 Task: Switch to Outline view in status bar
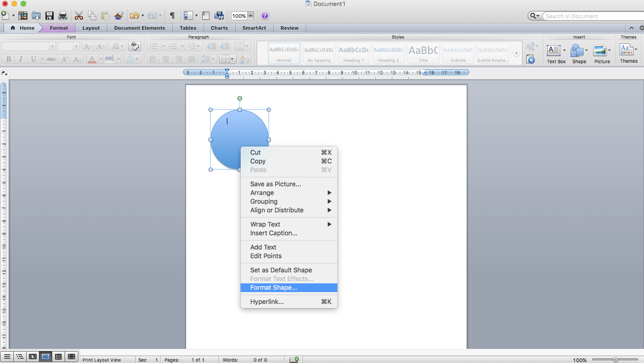(x=20, y=357)
